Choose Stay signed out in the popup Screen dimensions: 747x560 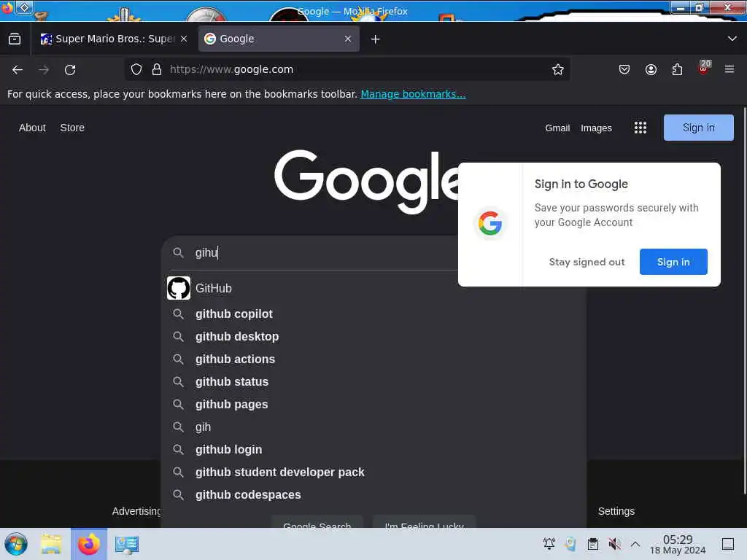pos(587,262)
